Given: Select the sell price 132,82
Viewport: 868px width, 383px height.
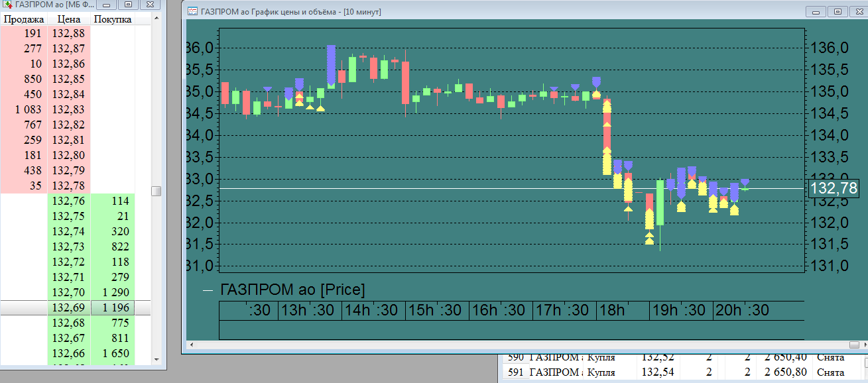Looking at the screenshot, I should click(x=68, y=125).
